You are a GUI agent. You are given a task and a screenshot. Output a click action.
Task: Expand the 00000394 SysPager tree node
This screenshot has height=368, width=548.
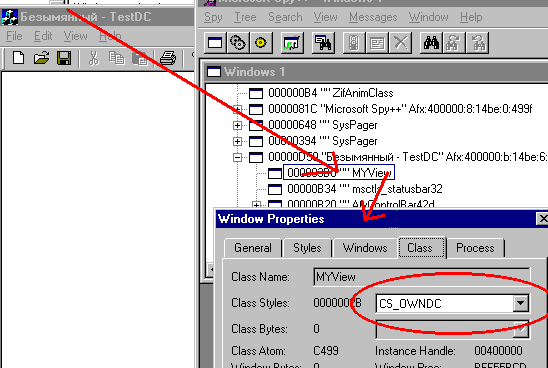coord(237,141)
